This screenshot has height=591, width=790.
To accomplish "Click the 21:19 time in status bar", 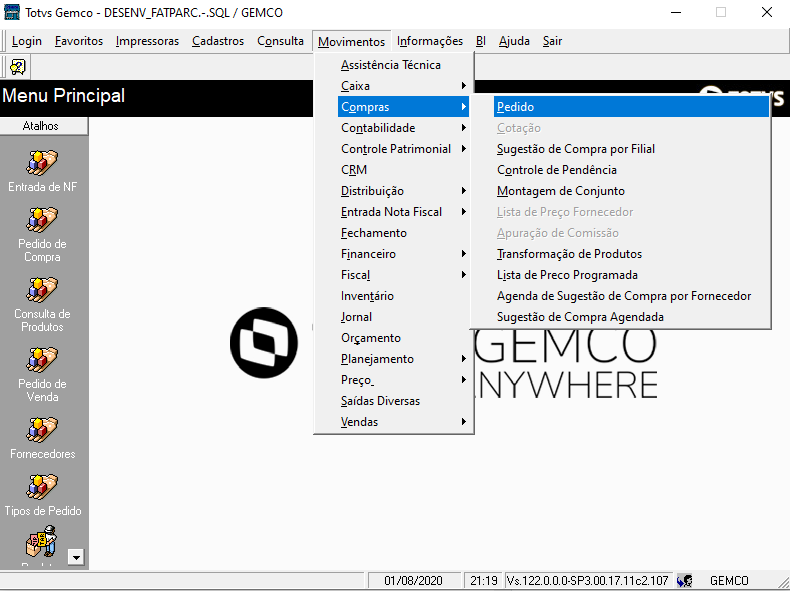I will click(484, 581).
